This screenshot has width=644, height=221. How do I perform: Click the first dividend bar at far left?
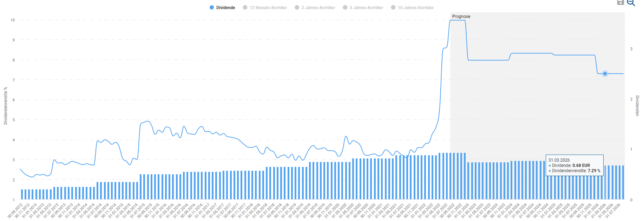click(x=22, y=194)
